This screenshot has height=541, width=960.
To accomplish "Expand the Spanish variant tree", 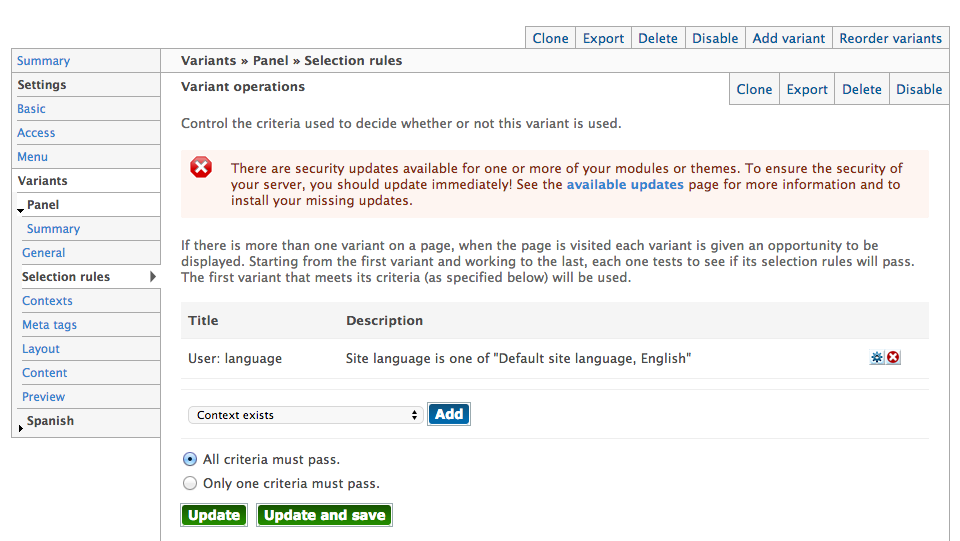I will (x=21, y=428).
